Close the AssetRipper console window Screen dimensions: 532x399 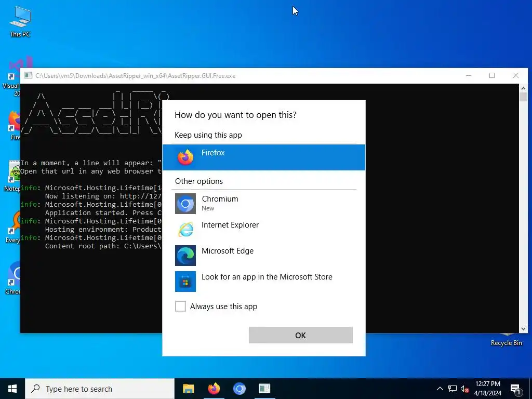[516, 75]
